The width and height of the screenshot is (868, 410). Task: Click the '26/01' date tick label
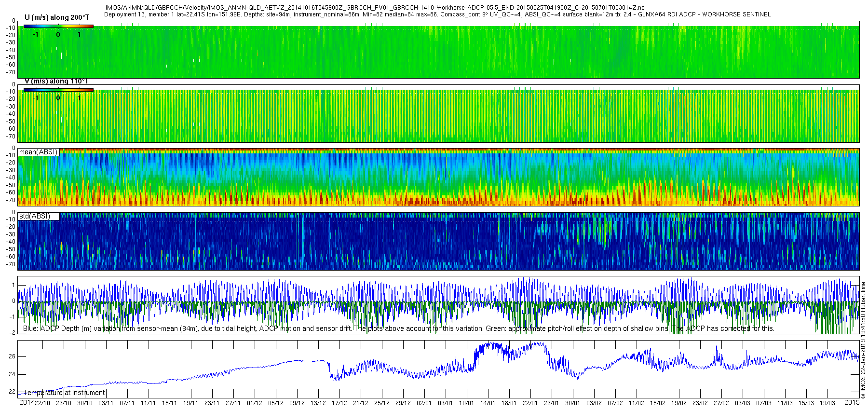coord(552,403)
